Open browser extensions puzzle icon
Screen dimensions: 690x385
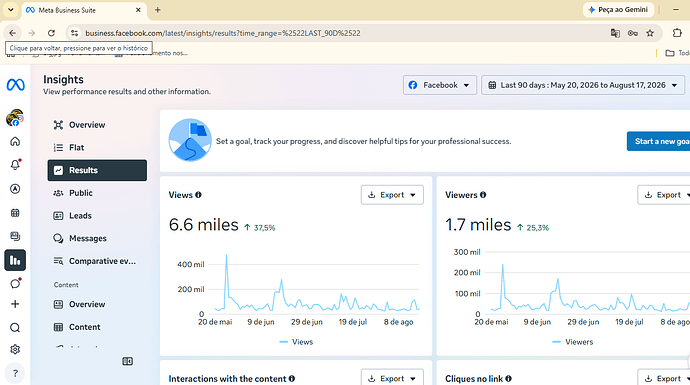pyautogui.click(x=677, y=33)
